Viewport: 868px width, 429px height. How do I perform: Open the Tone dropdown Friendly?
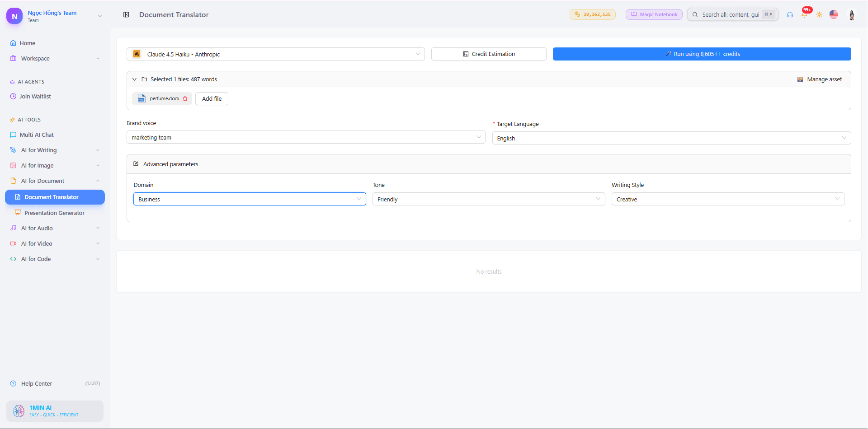tap(489, 199)
